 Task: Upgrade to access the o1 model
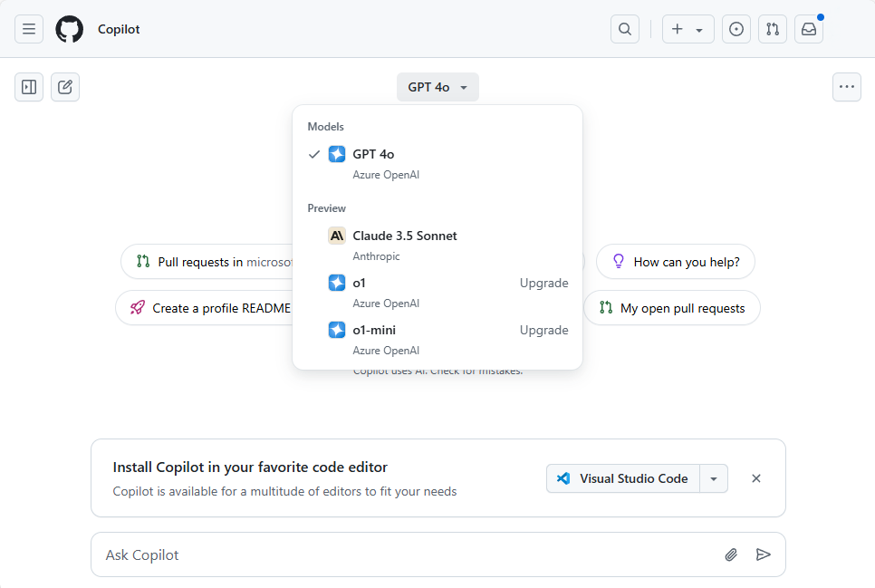(x=543, y=283)
